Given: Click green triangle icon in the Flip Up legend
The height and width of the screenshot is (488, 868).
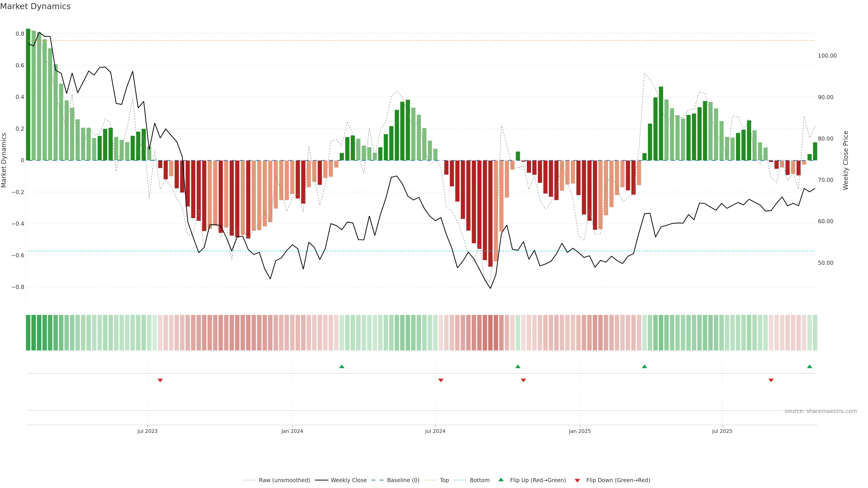Looking at the screenshot, I should [501, 480].
